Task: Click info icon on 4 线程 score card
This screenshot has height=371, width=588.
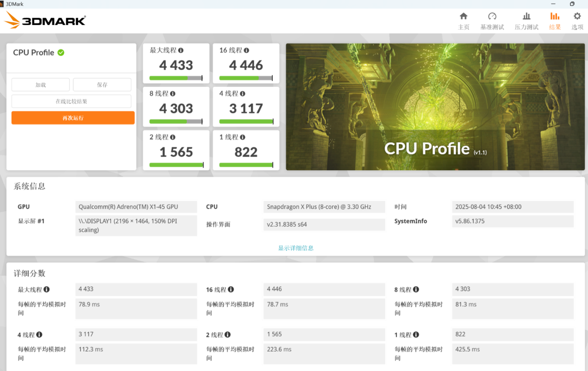Action: click(243, 94)
